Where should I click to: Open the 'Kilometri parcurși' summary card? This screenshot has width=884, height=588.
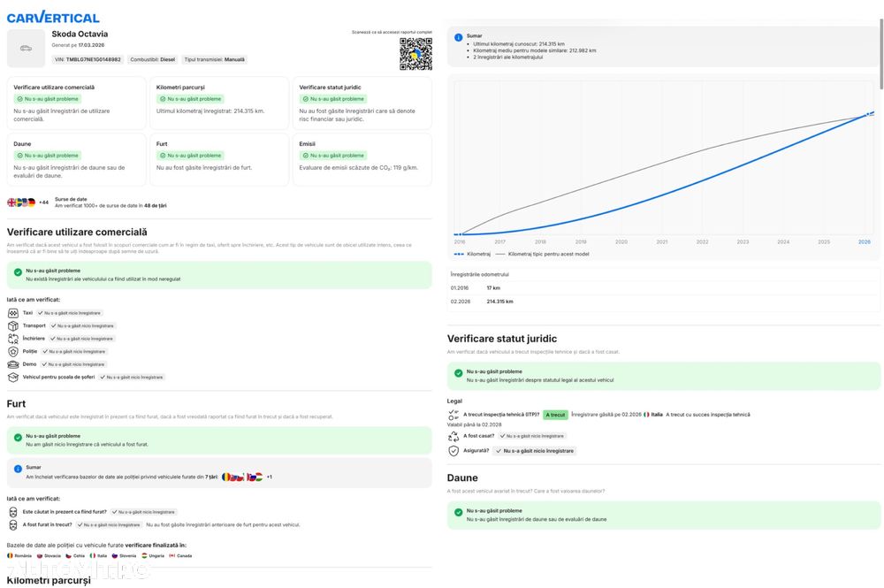click(x=219, y=103)
